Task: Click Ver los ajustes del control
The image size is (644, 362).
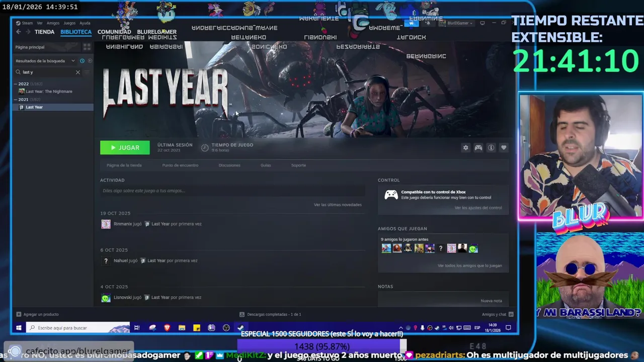Action: 478,208
